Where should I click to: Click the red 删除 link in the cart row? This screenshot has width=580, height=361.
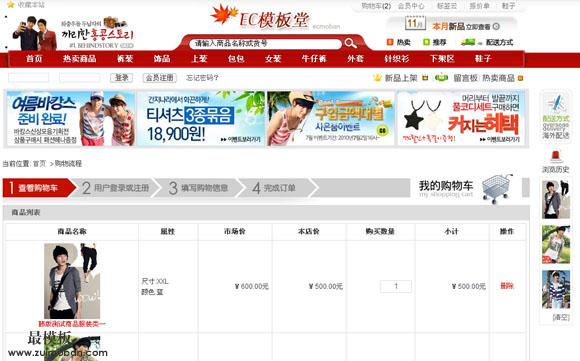pos(507,286)
